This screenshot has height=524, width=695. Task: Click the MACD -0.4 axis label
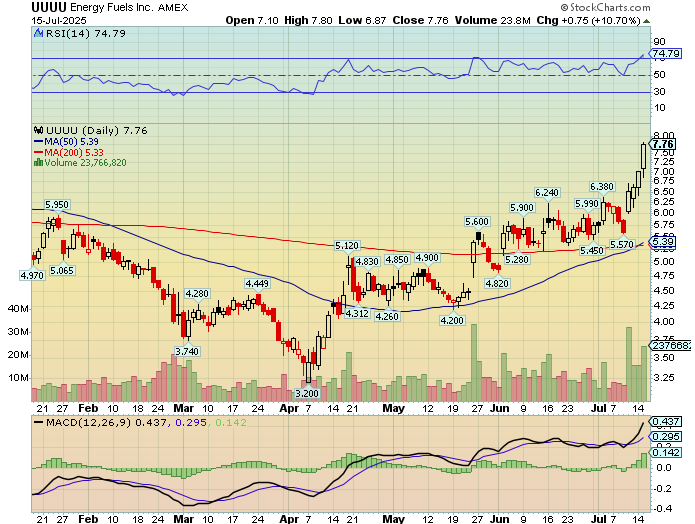pos(663,508)
